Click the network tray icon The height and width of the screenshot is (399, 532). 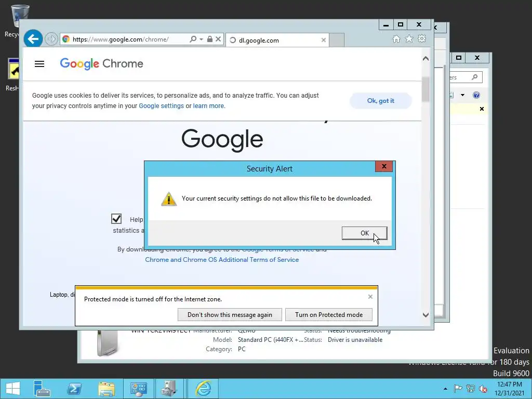471,389
